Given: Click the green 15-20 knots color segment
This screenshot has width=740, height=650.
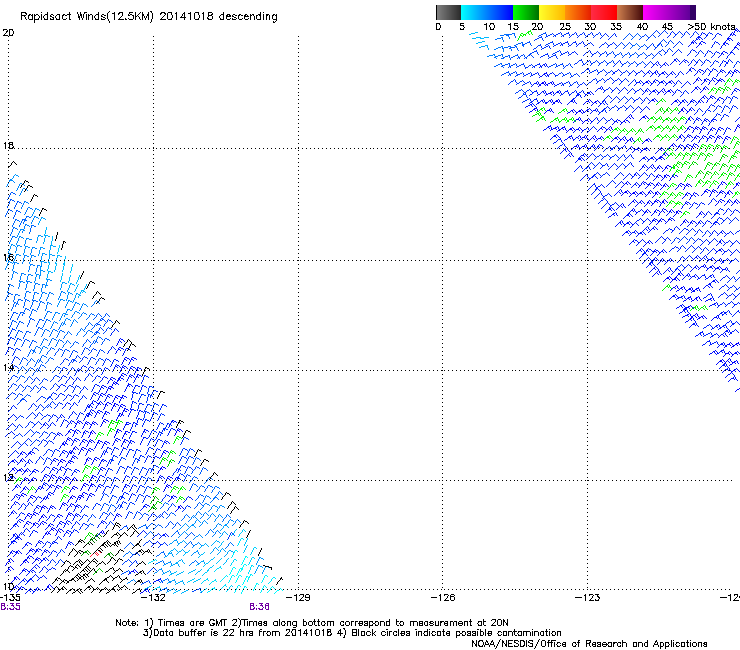Looking at the screenshot, I should pyautogui.click(x=526, y=12).
